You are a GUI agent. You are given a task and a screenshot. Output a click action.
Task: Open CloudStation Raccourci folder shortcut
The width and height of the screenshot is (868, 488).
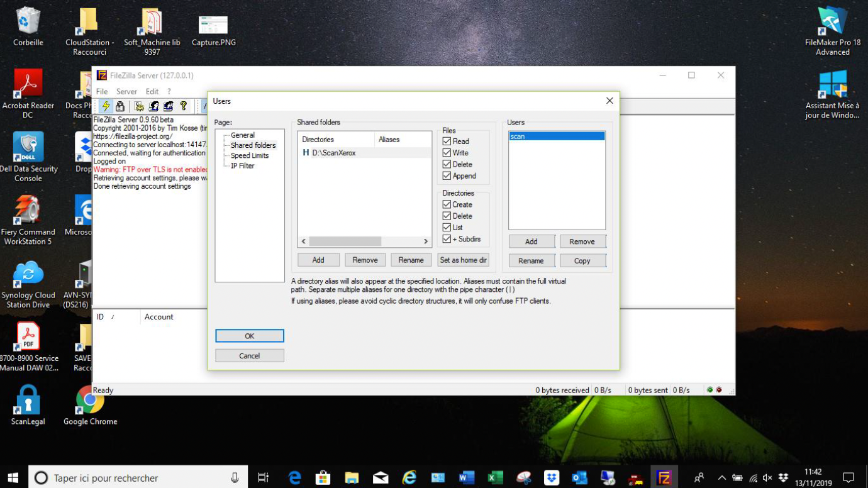[x=89, y=31]
